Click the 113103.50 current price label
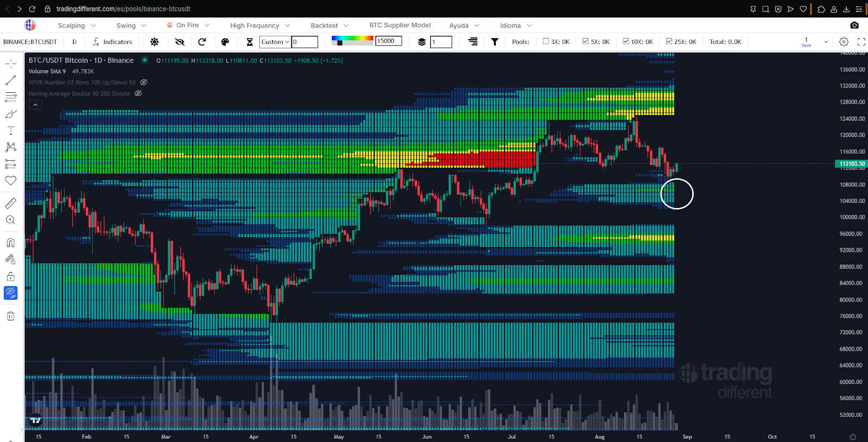The image size is (868, 442). coord(852,163)
